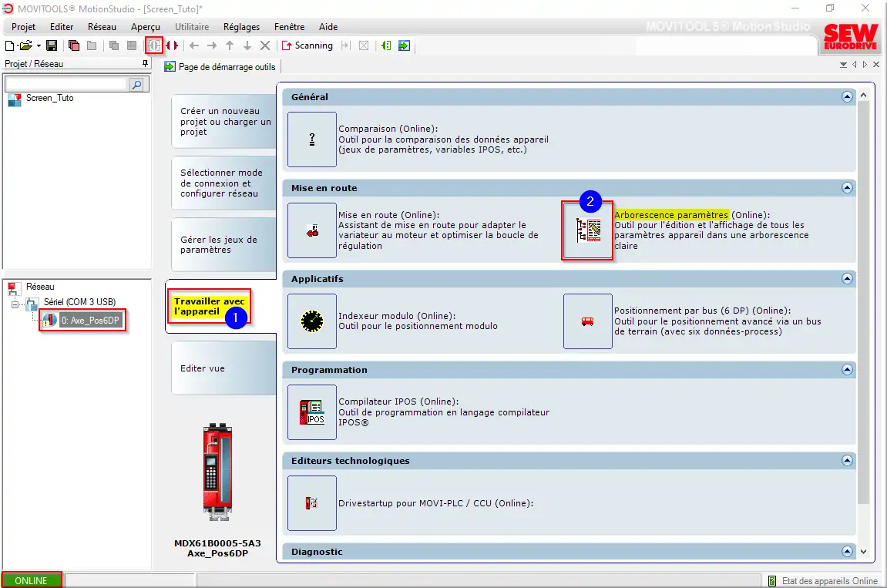Viewport: 887px width, 588px height.
Task: Select device 0: Axe_Pos6DP
Action: [x=90, y=321]
